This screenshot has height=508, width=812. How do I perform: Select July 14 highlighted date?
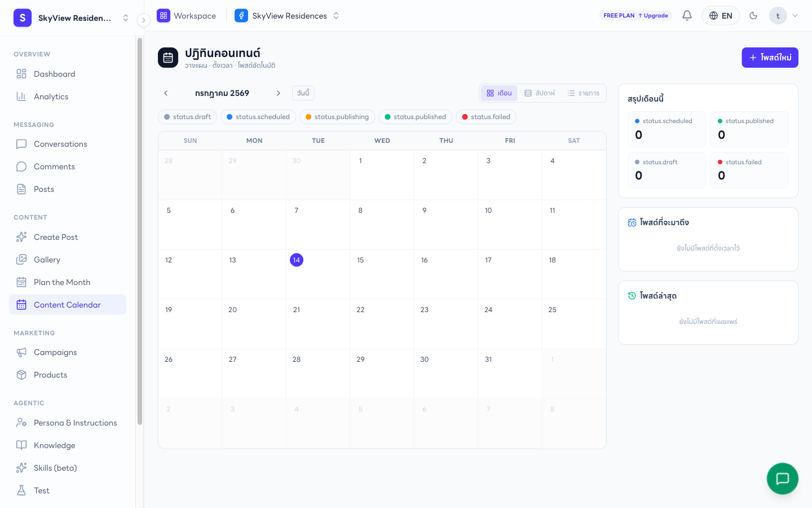(x=297, y=260)
